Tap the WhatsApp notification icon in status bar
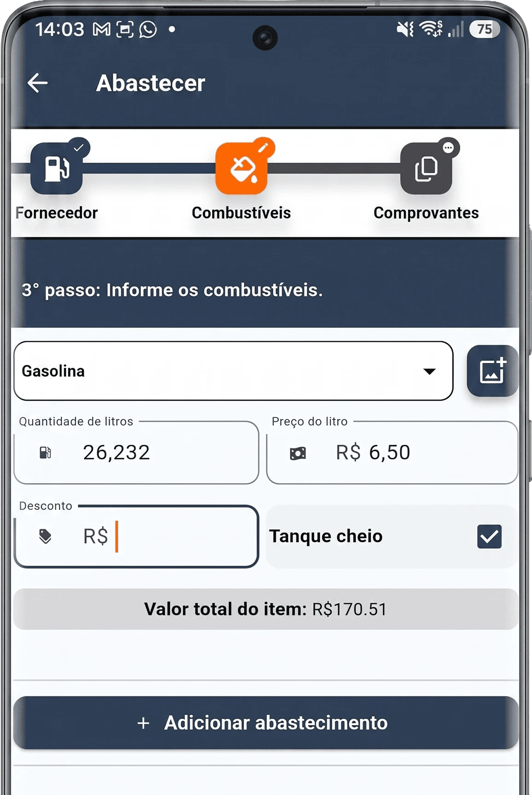 [x=148, y=29]
